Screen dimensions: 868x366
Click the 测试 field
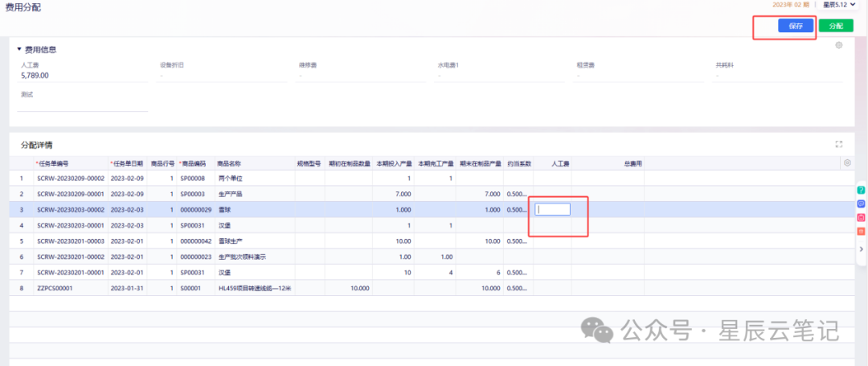[83, 105]
